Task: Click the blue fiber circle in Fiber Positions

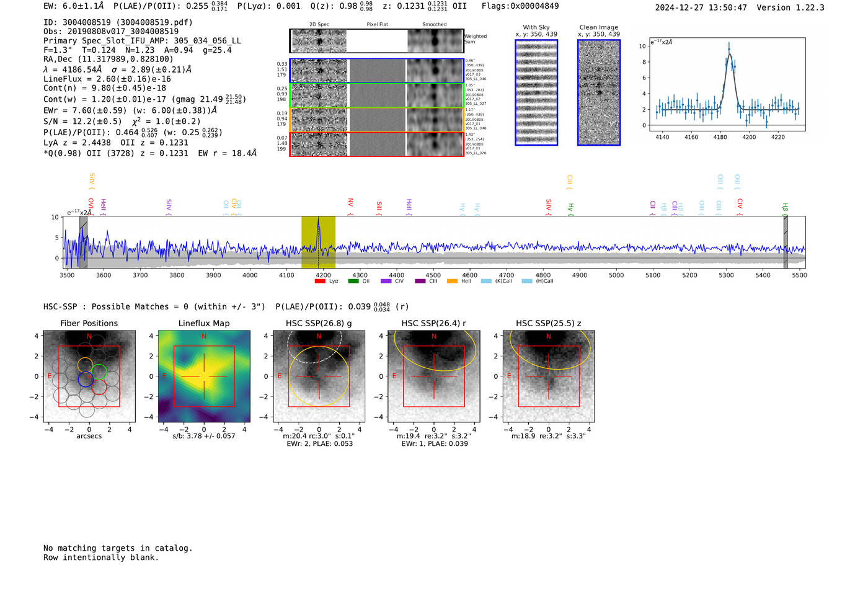Action: (86, 380)
